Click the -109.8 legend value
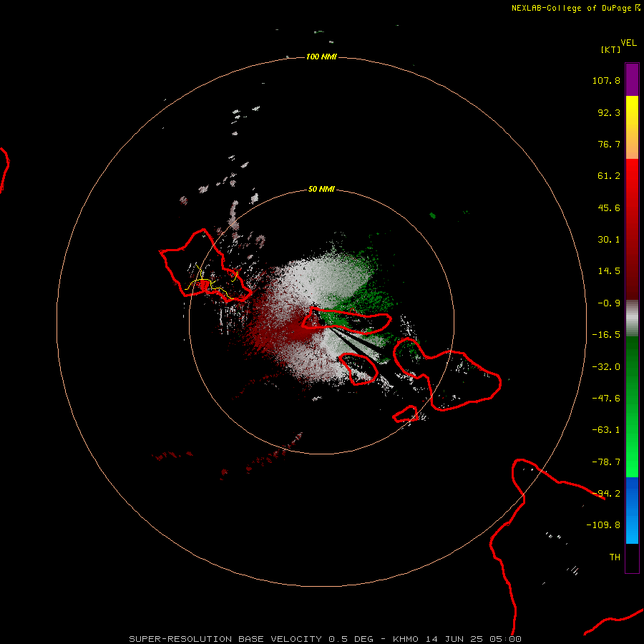This screenshot has height=644, width=644. pos(603,525)
